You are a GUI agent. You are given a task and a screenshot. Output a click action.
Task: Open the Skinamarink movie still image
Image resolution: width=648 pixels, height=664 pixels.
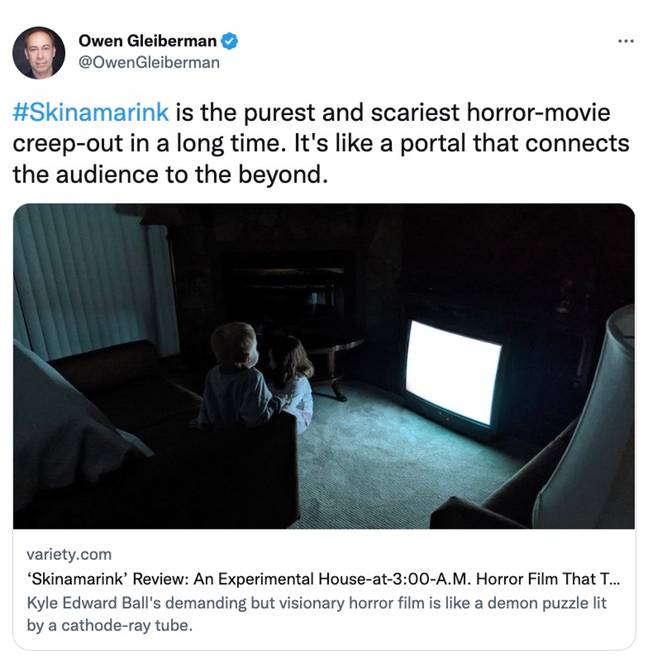324,366
